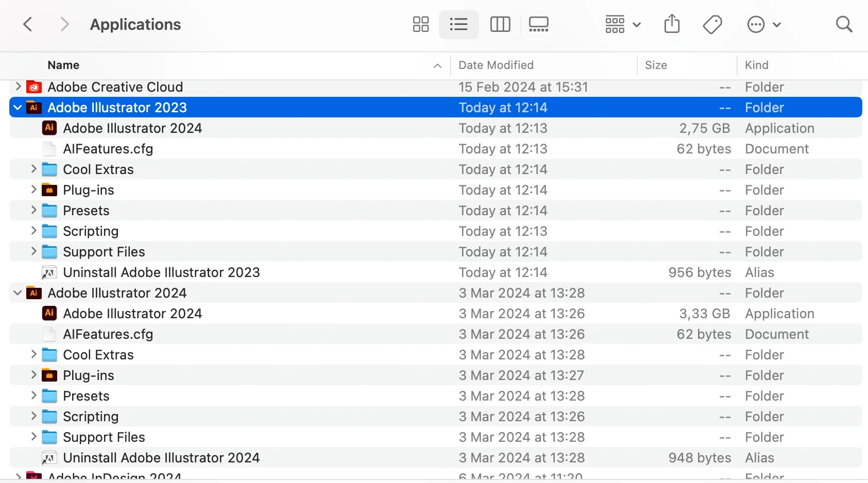
Task: Click AIFeatures.cfg document icon, Today 12:13
Action: click(x=49, y=149)
